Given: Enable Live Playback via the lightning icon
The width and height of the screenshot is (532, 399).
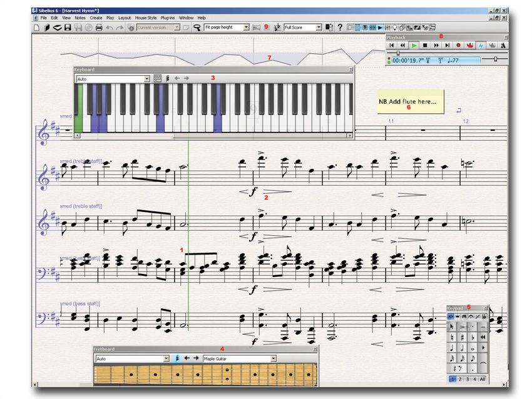Looking at the screenshot, I should point(480,45).
